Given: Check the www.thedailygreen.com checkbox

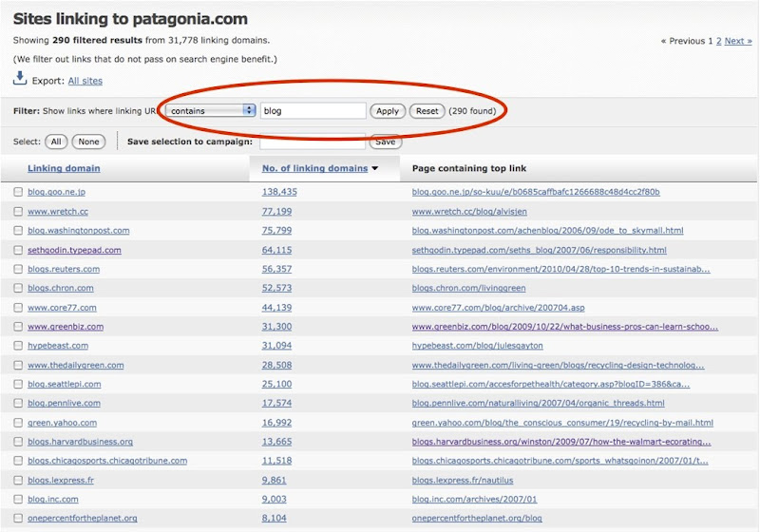Looking at the screenshot, I should (18, 365).
